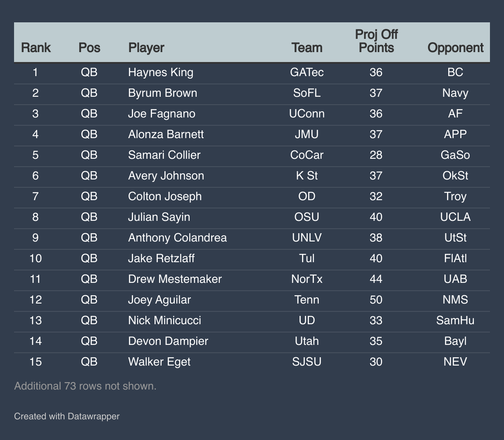Click on Avery Johnson's name
Screen dimensions: 504x440
coord(166,176)
